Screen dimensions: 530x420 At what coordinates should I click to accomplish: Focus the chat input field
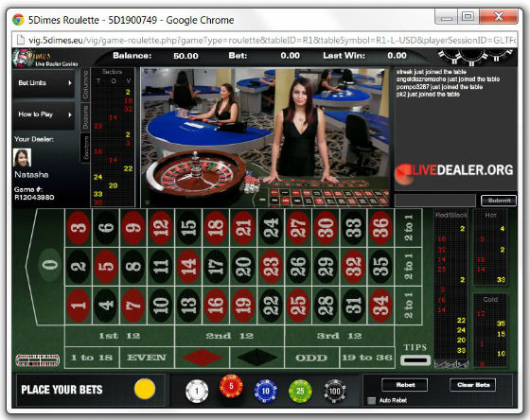(x=435, y=201)
